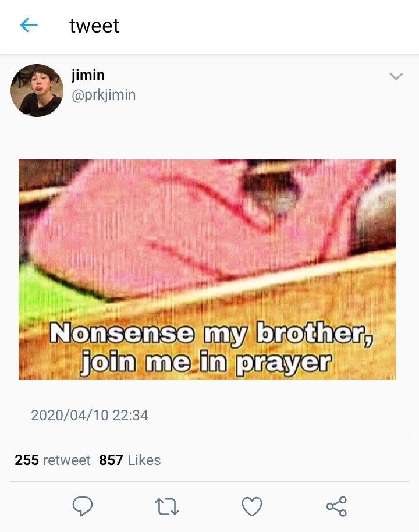View the 'Nonsense my brother' meme image
Image resolution: width=419 pixels, height=532 pixels.
[207, 269]
